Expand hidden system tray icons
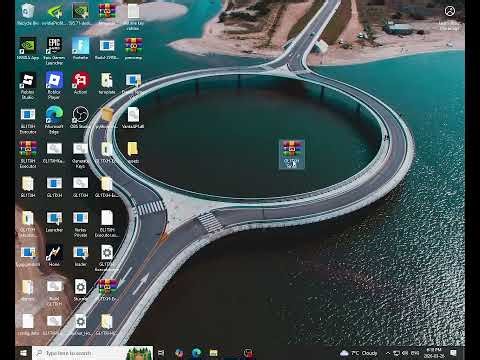The height and width of the screenshot is (360, 480). 388,353
